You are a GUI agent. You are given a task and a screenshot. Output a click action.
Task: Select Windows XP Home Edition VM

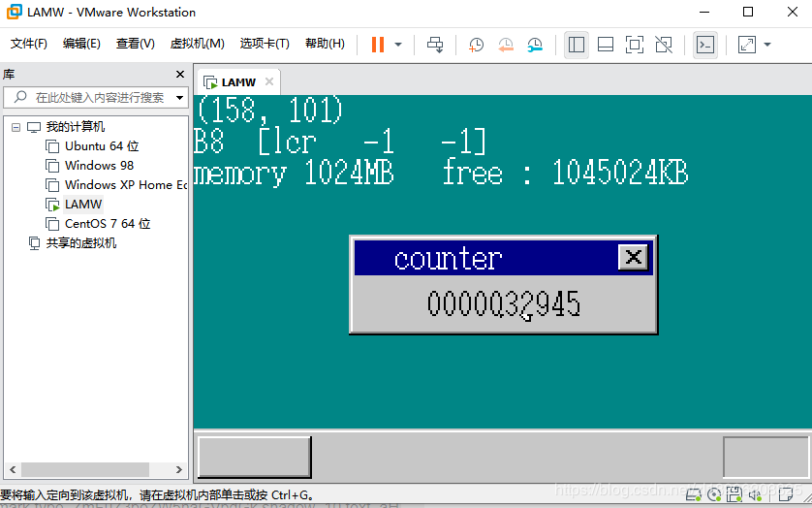click(x=125, y=185)
